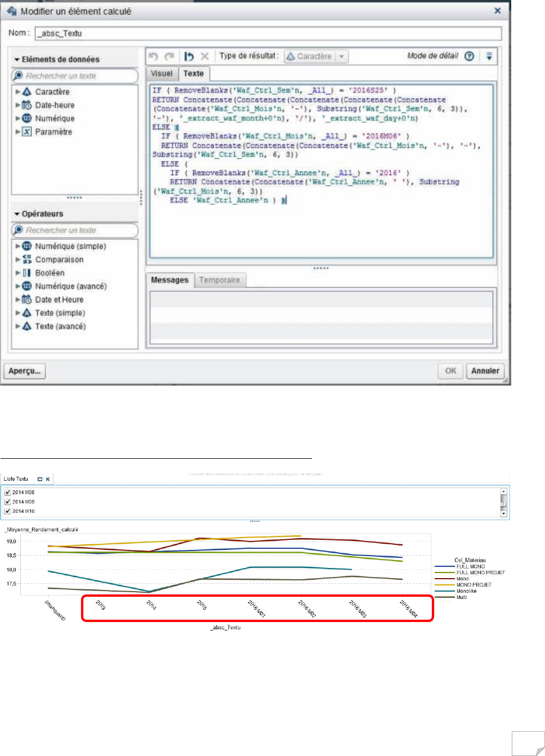The image size is (545, 756).
Task: Expand the Date-heure tree node
Action: [17, 105]
